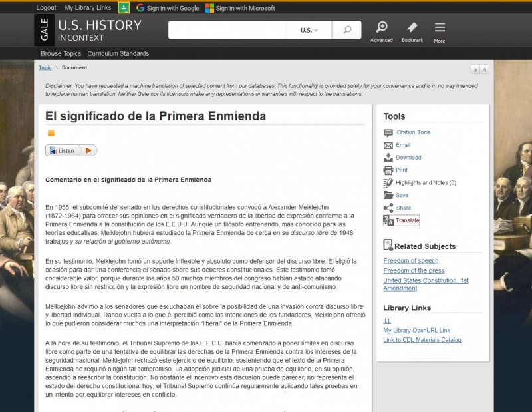Click the Print printer icon
Screen dimensions: 532x412
388,170
